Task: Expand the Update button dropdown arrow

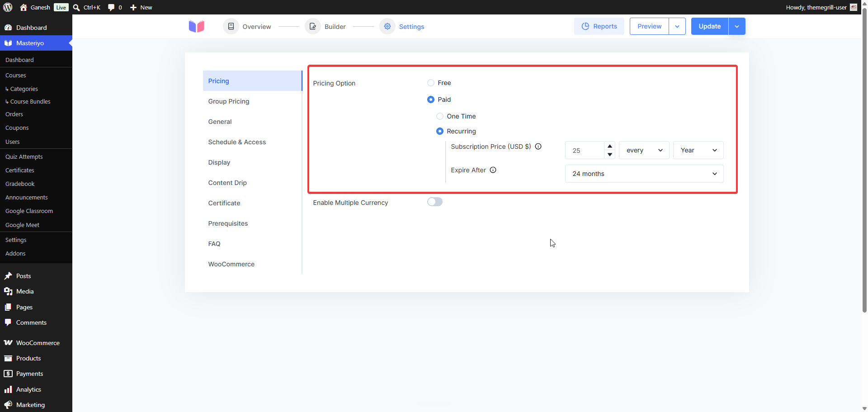Action: point(737,26)
